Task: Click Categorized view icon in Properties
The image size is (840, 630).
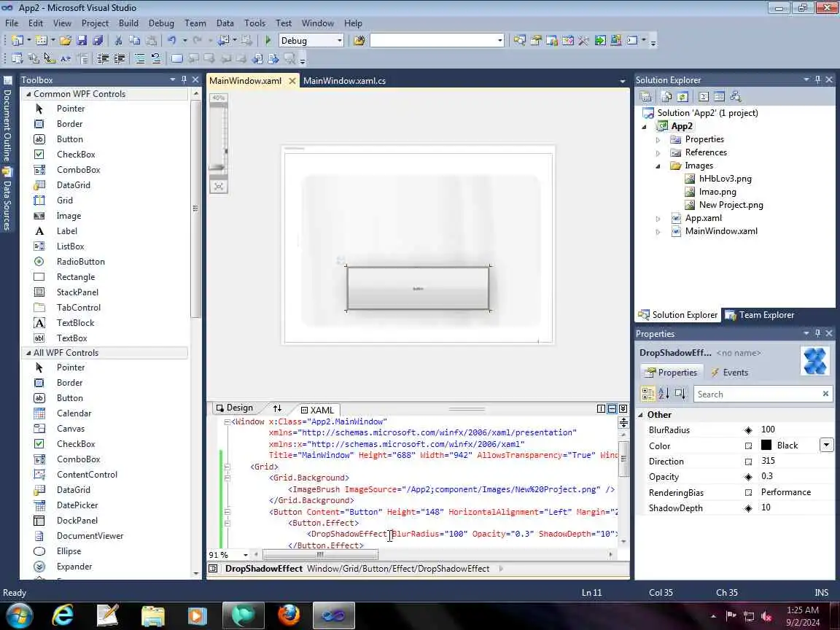Action: (x=647, y=394)
